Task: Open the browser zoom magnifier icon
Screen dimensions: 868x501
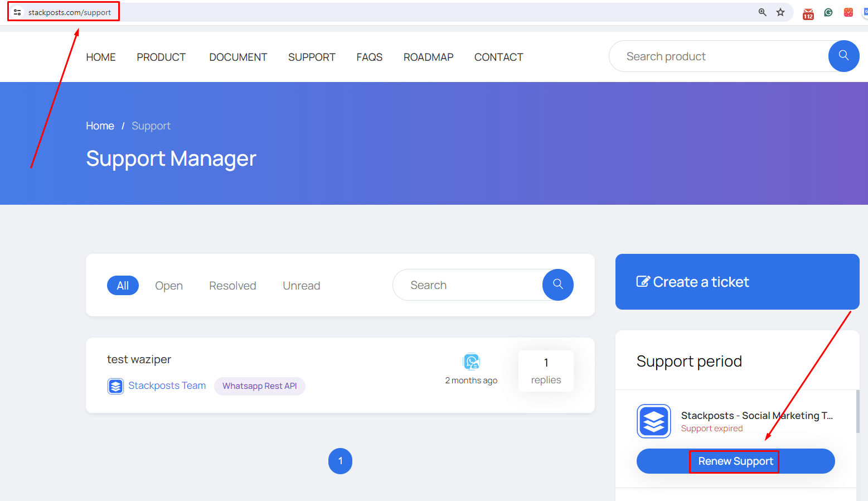Action: pos(762,12)
